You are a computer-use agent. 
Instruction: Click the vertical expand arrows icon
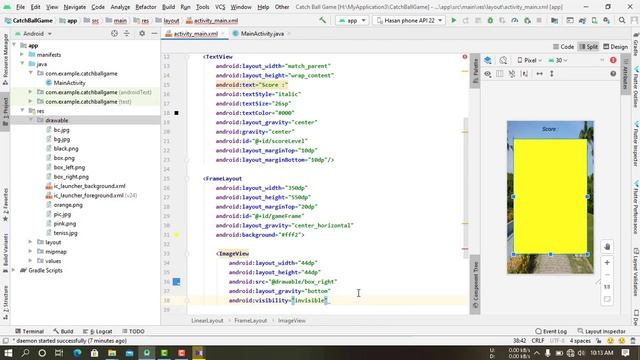[552, 74]
